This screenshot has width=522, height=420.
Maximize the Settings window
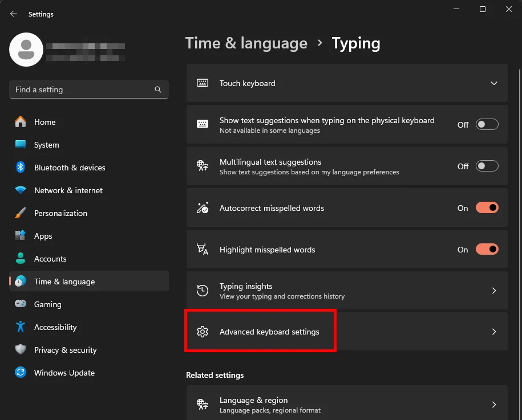coord(483,9)
